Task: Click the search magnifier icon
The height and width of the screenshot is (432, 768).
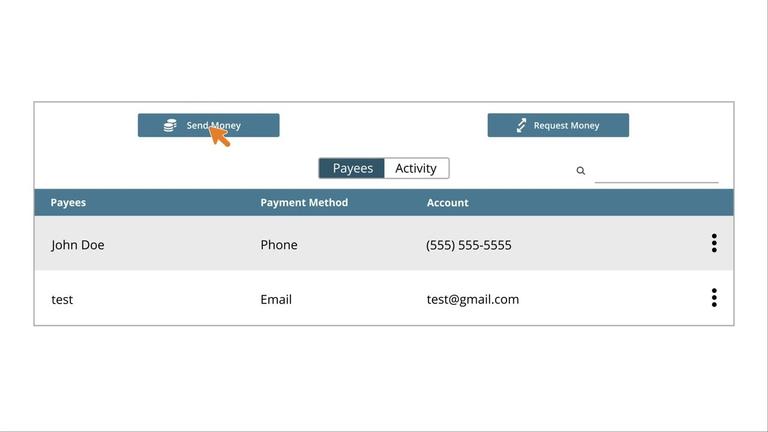Action: (580, 170)
